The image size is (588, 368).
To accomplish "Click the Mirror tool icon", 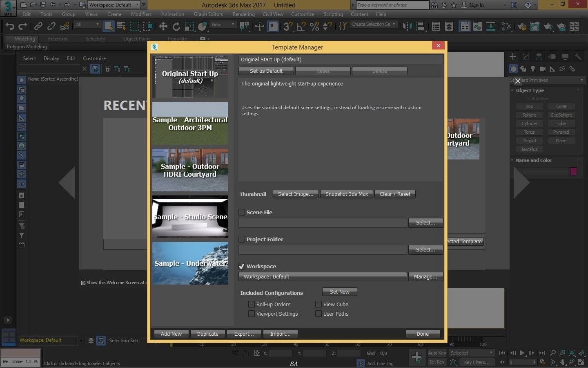I will coord(407,26).
